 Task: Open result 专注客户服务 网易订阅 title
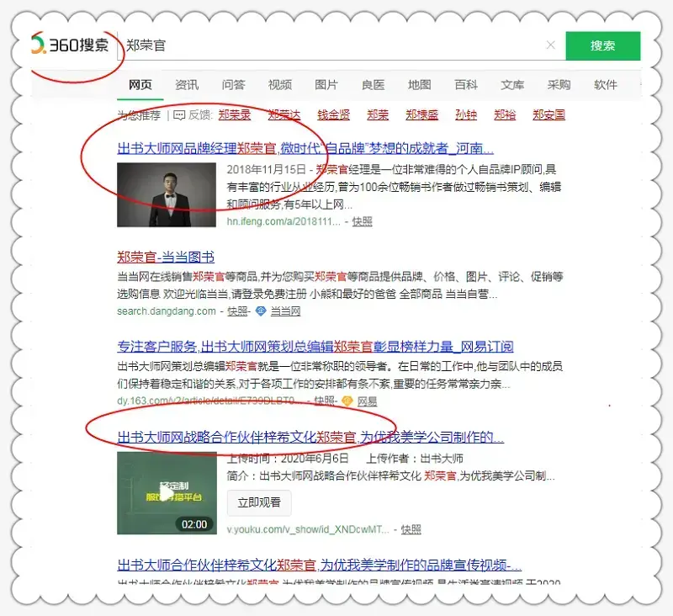(315, 347)
